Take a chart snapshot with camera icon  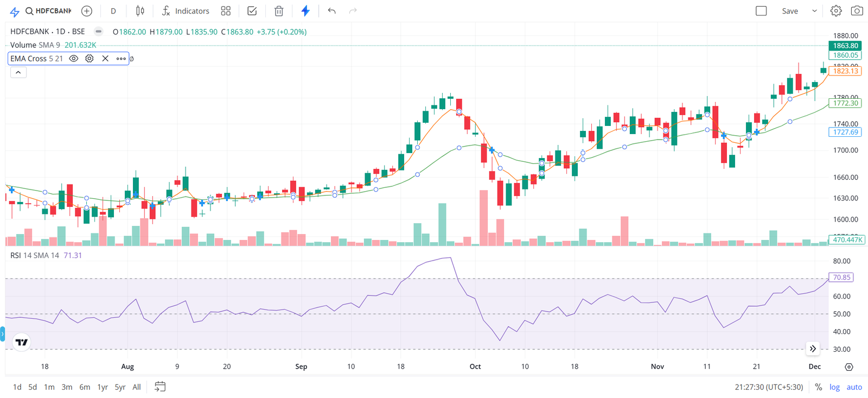pyautogui.click(x=857, y=11)
